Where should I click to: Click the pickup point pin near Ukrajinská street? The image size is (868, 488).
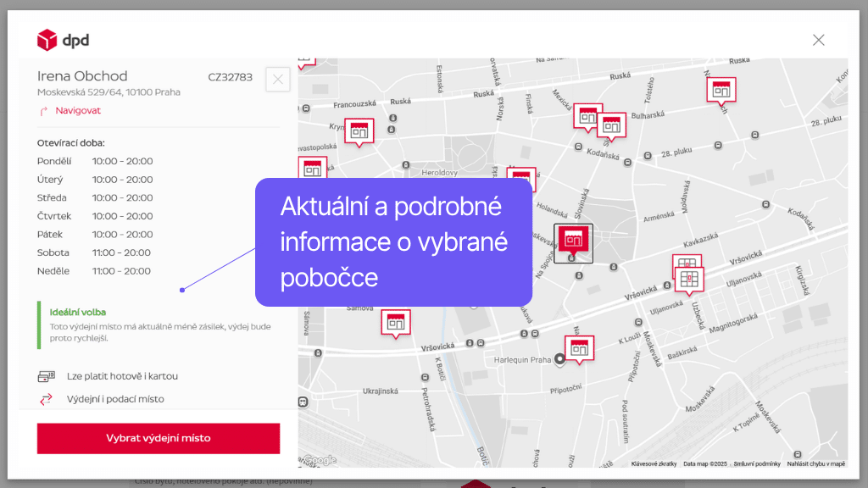(395, 322)
